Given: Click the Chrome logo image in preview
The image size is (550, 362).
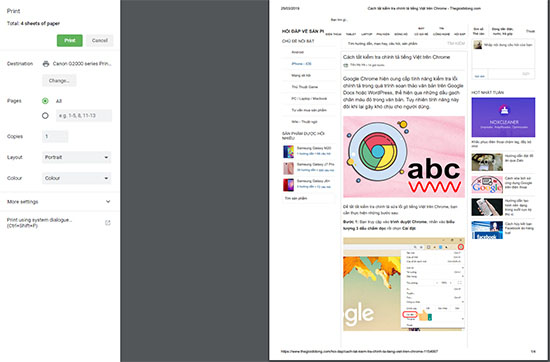Looking at the screenshot, I should click(x=378, y=152).
